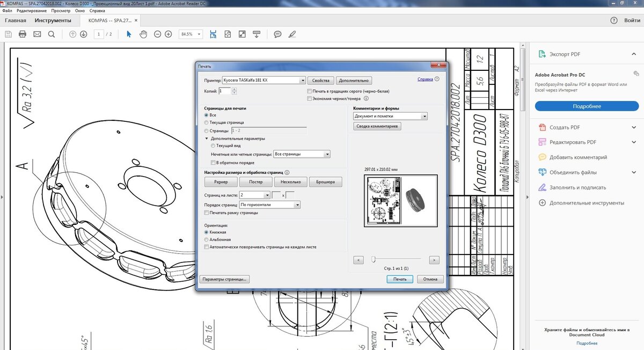The width and height of the screenshot is (644, 350).
Task: Select the arrow selection tool icon
Action: [129, 34]
